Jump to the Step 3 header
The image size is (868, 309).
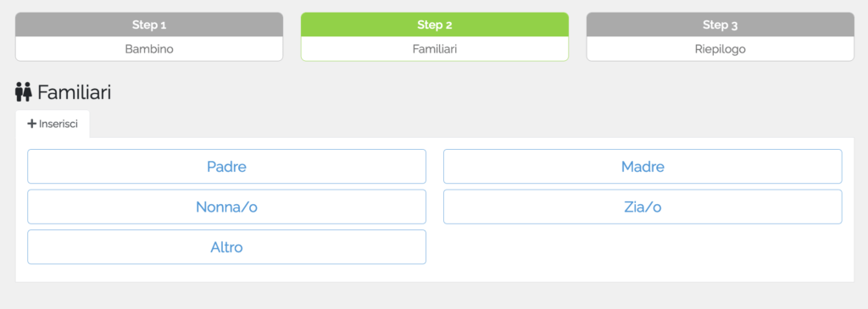tap(721, 25)
